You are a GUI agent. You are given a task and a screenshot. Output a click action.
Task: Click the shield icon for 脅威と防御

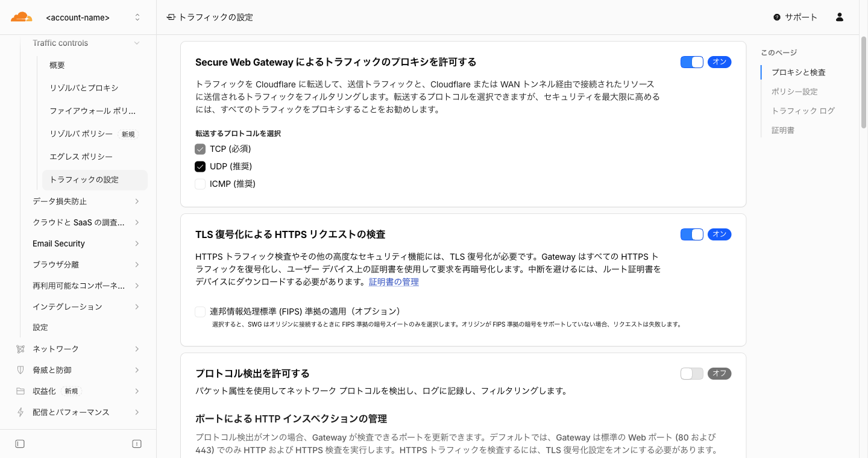tap(20, 370)
